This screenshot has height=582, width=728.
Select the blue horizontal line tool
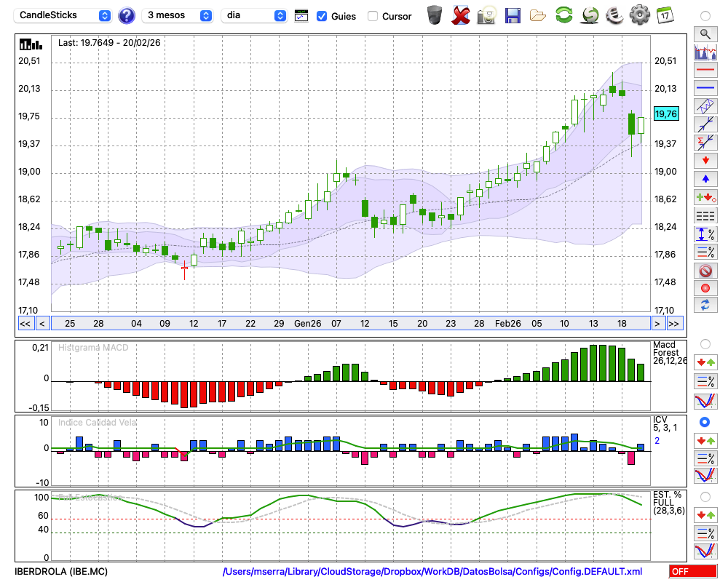tap(705, 88)
